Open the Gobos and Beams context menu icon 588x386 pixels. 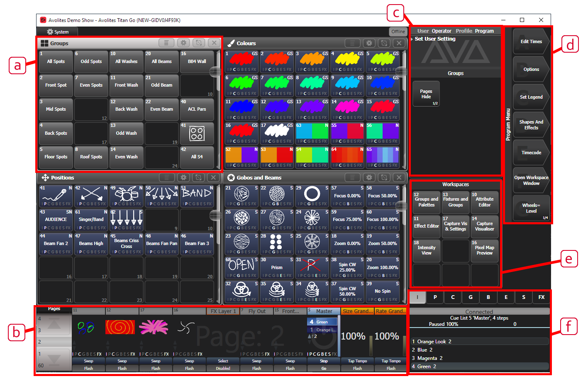click(x=352, y=177)
